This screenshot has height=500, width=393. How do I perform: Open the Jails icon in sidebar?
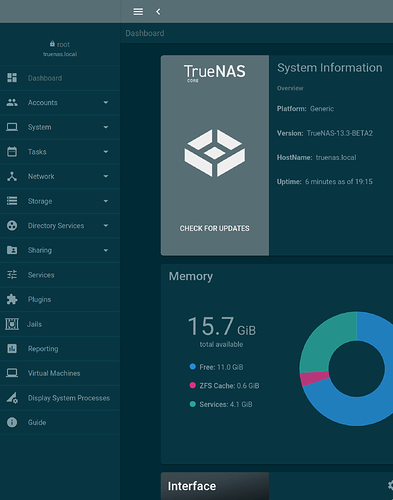coord(12,324)
